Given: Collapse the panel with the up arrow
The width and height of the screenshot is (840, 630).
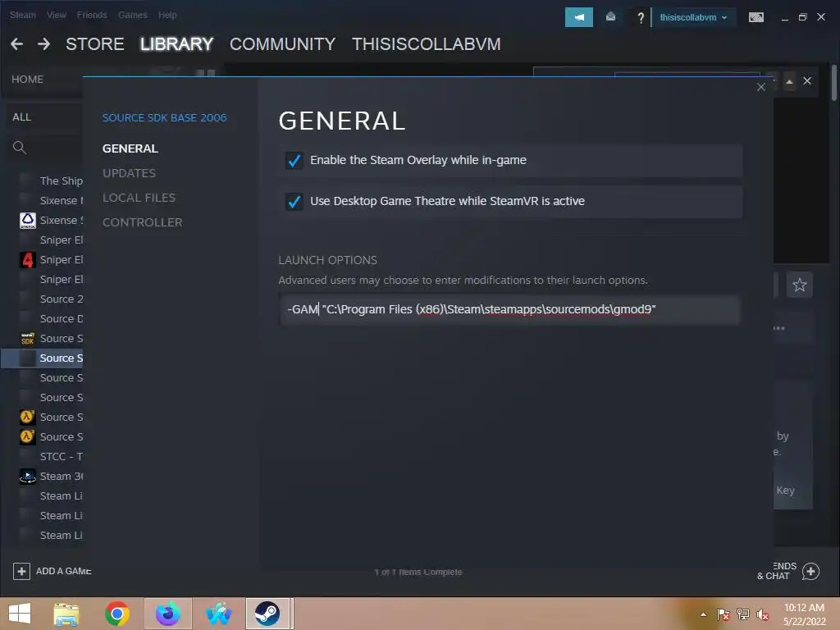Looking at the screenshot, I should pos(789,81).
